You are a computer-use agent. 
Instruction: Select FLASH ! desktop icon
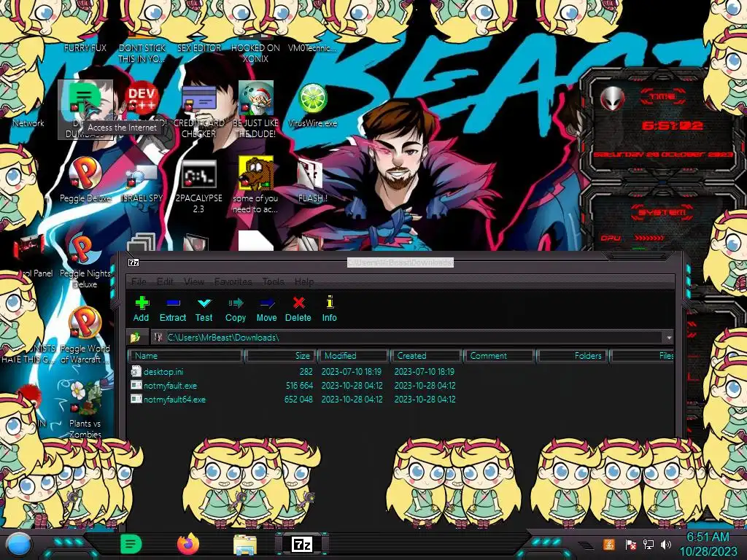[312, 182]
